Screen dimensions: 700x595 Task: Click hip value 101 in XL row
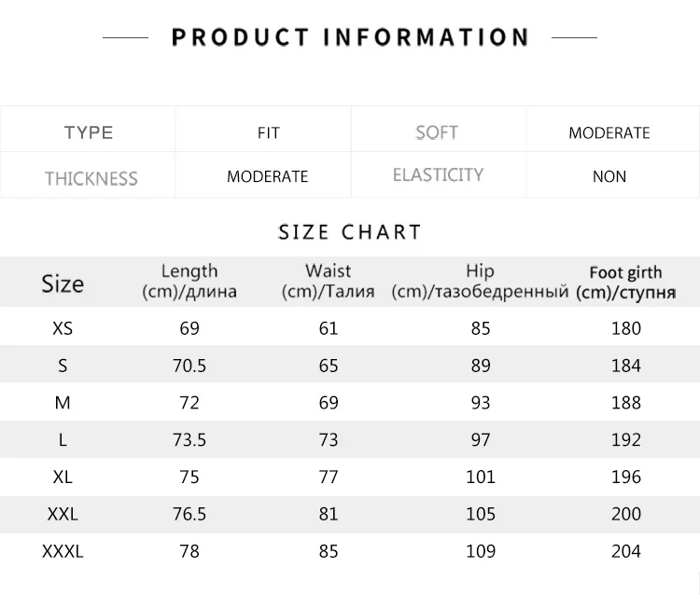(x=481, y=477)
